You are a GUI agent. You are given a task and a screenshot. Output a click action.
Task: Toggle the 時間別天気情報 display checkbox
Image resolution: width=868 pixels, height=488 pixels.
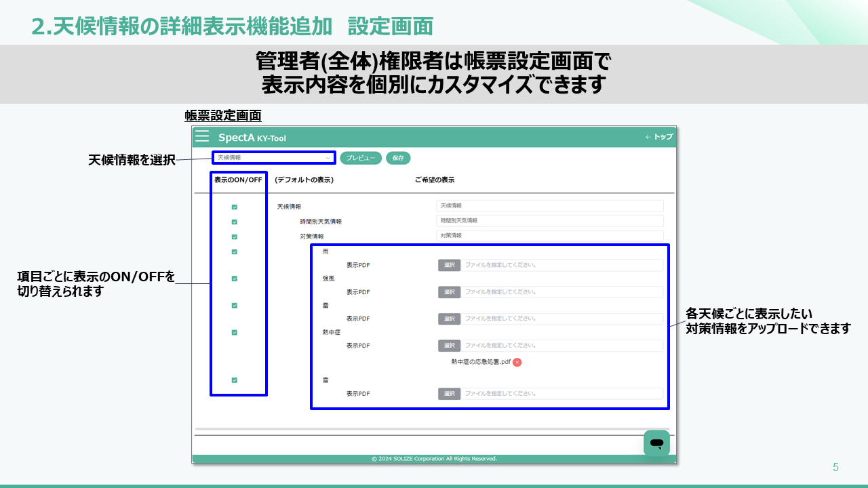pos(235,222)
